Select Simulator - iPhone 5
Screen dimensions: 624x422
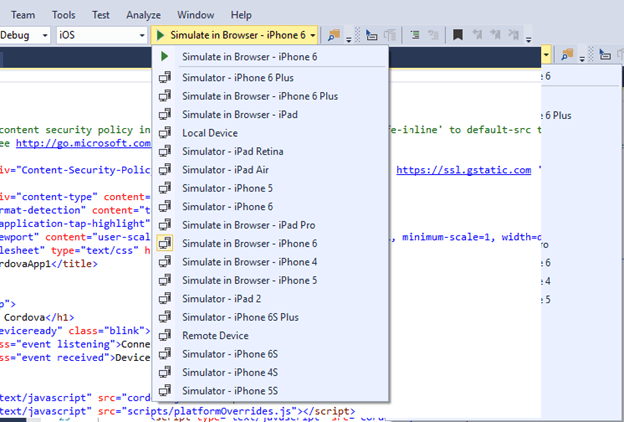[270, 188]
